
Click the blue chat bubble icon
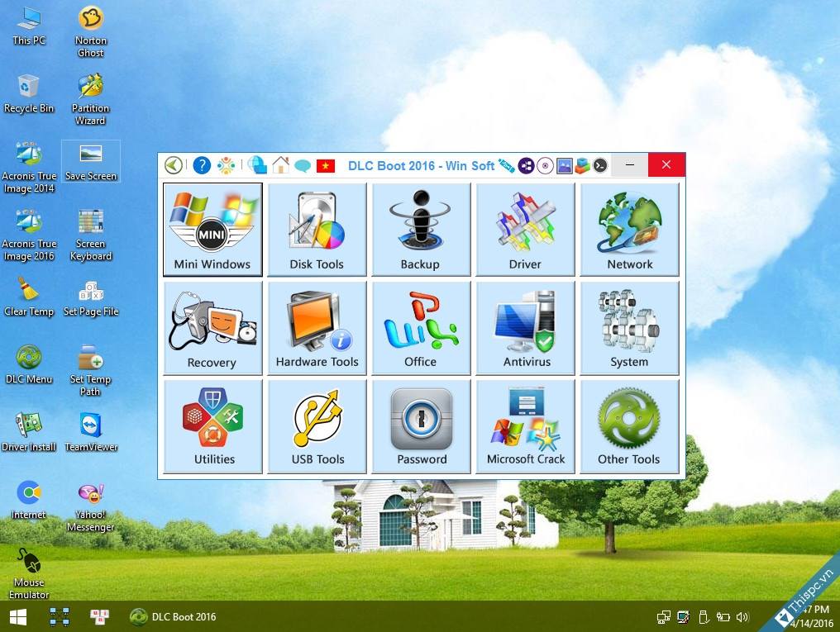coord(303,166)
